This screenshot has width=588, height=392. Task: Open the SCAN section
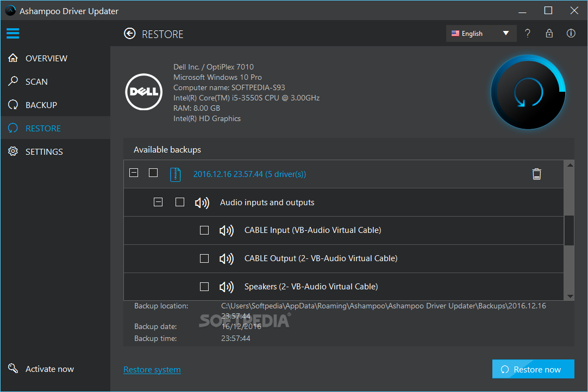(x=36, y=81)
